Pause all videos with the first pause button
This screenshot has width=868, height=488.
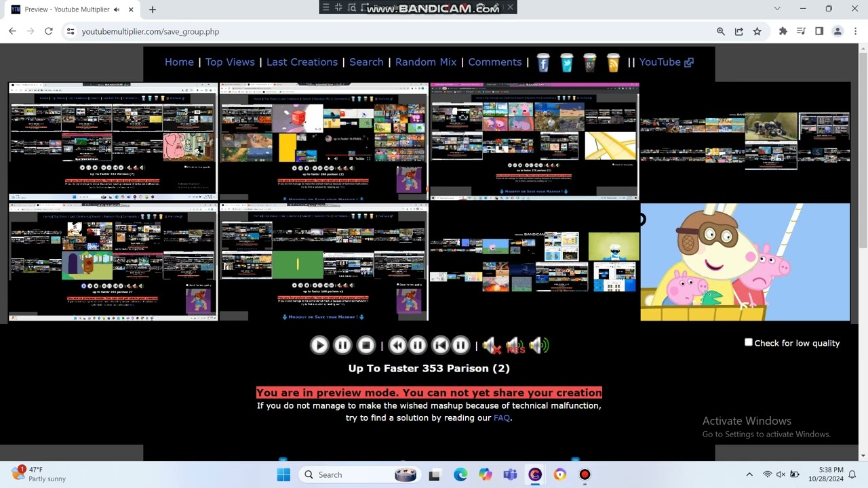click(342, 346)
